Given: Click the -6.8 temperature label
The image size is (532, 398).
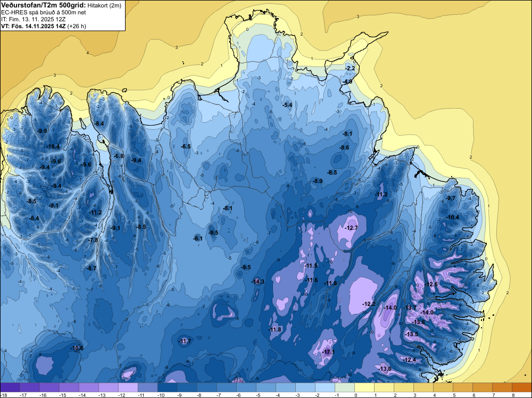Looking at the screenshot, I should 119,156.
